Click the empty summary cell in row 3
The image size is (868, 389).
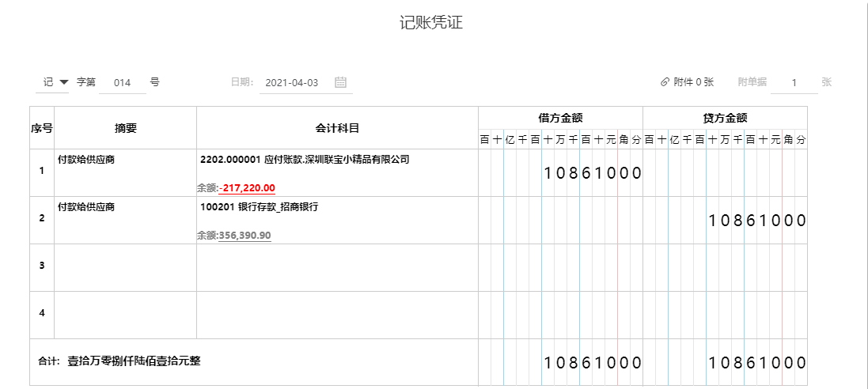coord(125,267)
